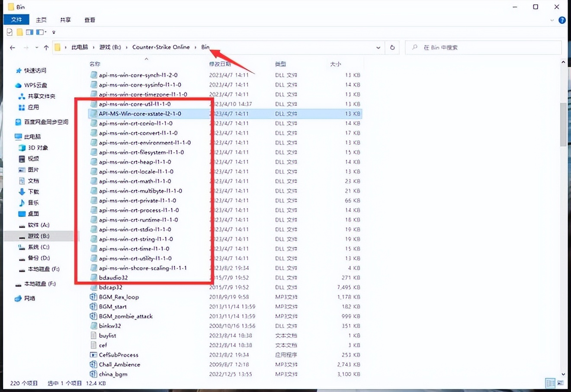
Task: Expand the ribbon with the chevron
Action: tap(552, 20)
